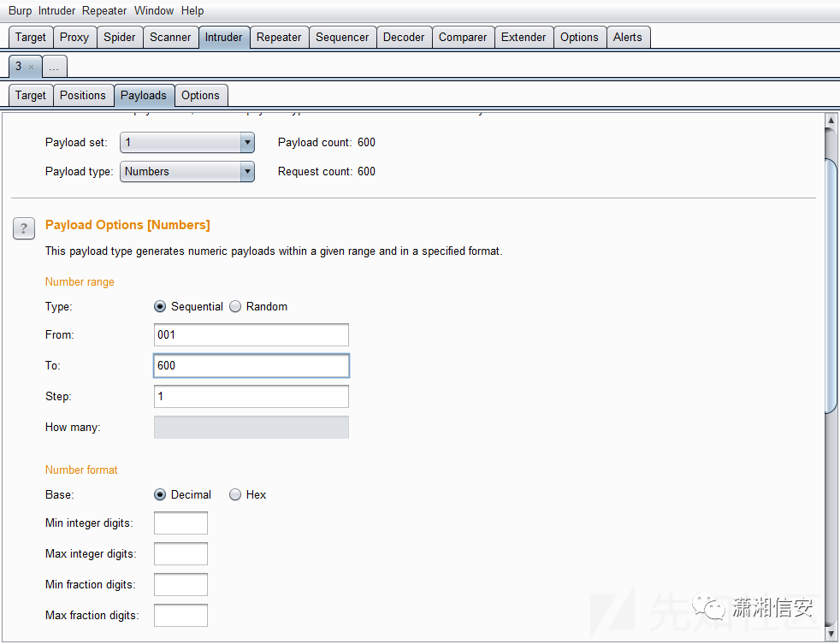Open the Intruder sub-tab Target
Viewport: 840px width, 644px height.
pyautogui.click(x=31, y=96)
